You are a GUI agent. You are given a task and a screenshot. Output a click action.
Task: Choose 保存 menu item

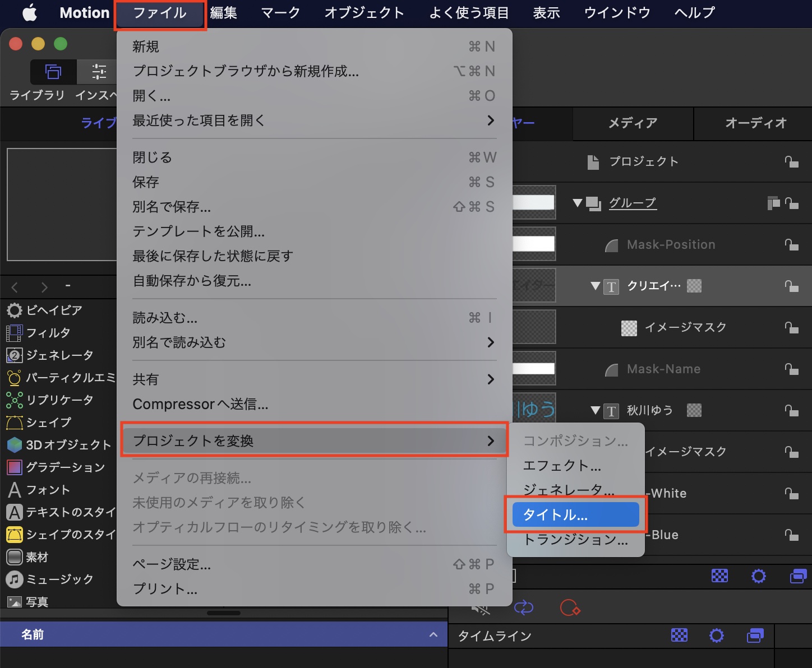click(x=314, y=182)
